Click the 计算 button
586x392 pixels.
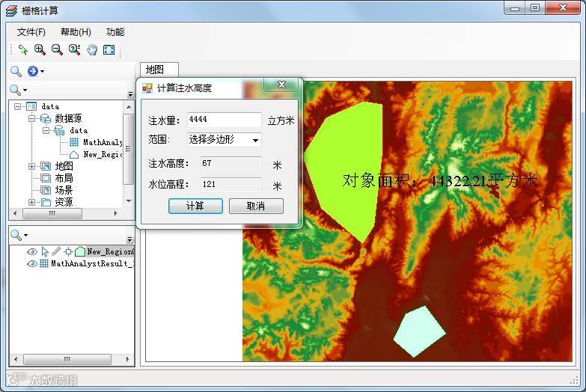(195, 206)
